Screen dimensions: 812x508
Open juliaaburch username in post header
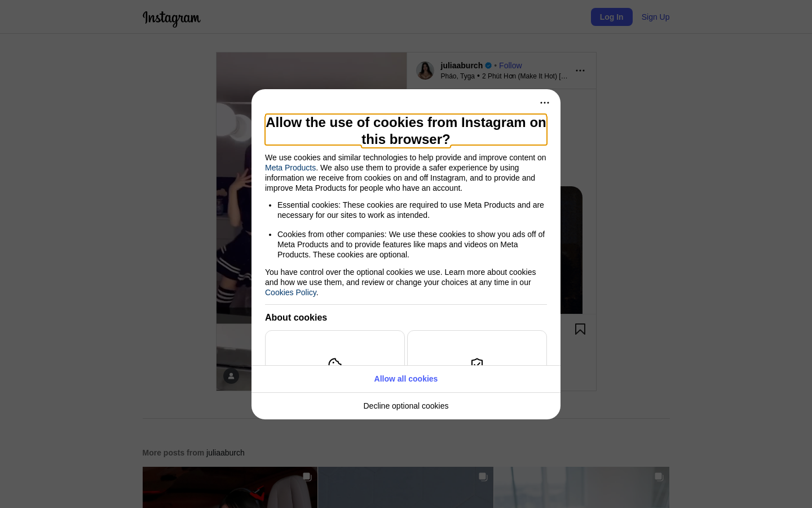pyautogui.click(x=461, y=65)
